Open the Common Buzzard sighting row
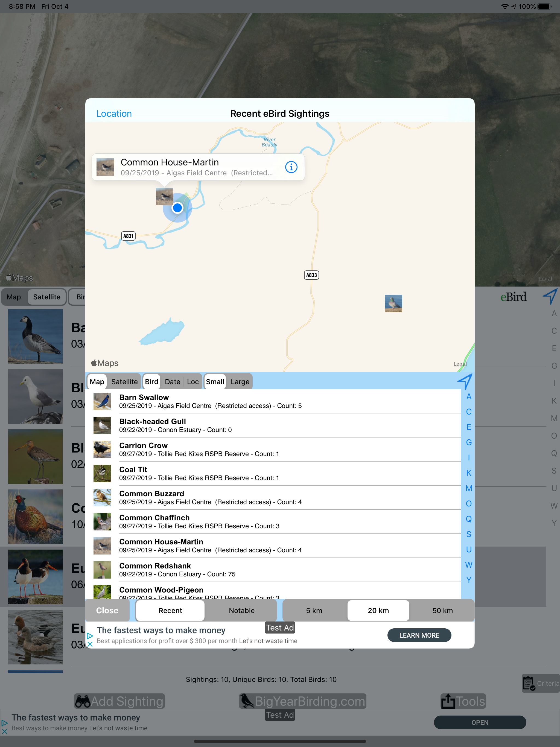The height and width of the screenshot is (747, 560). [274, 497]
